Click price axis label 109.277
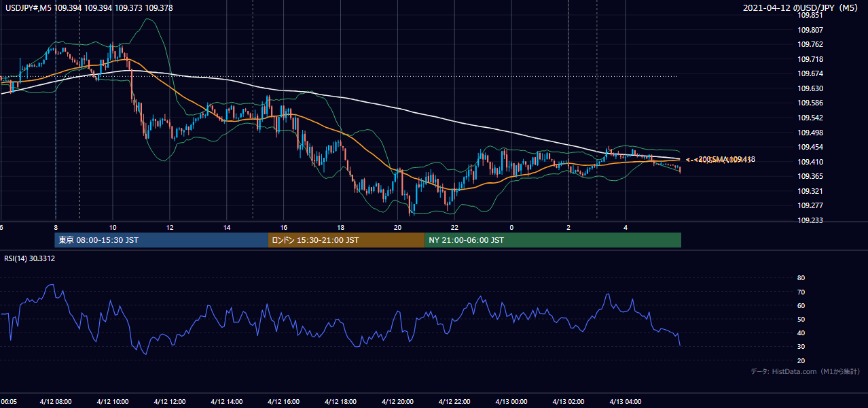Image resolution: width=868 pixels, height=408 pixels. (x=810, y=205)
